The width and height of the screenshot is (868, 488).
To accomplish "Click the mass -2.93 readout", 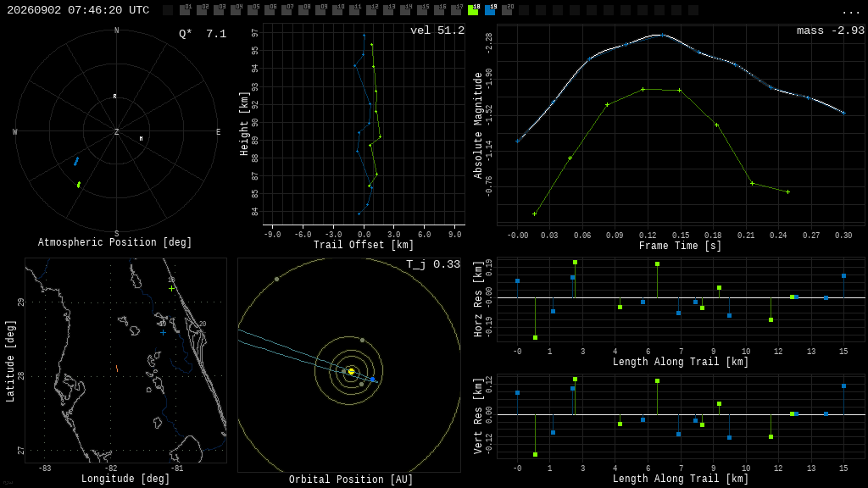I will click(831, 30).
